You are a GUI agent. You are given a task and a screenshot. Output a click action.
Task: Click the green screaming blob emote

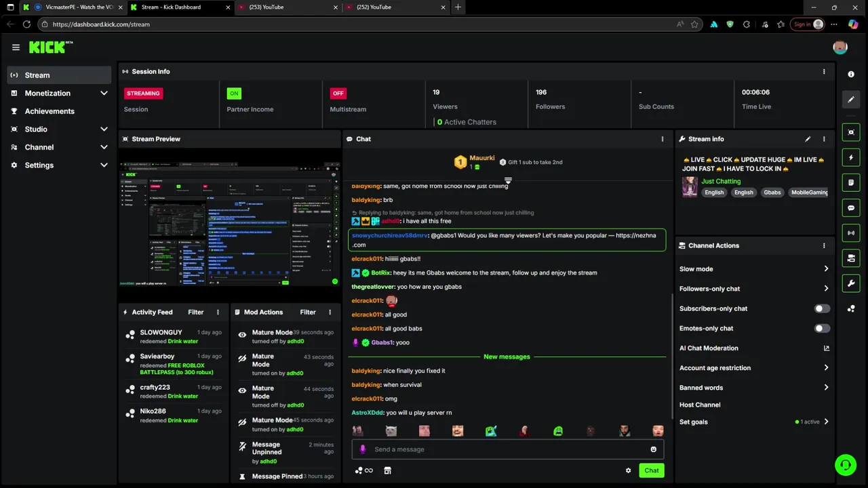(558, 431)
